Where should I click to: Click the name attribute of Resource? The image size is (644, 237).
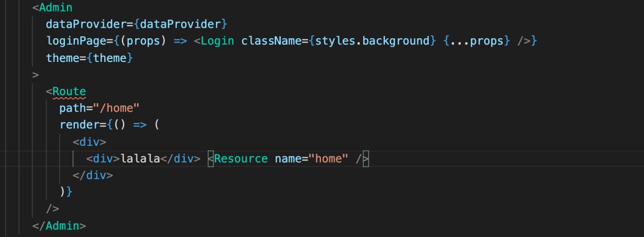(288, 159)
